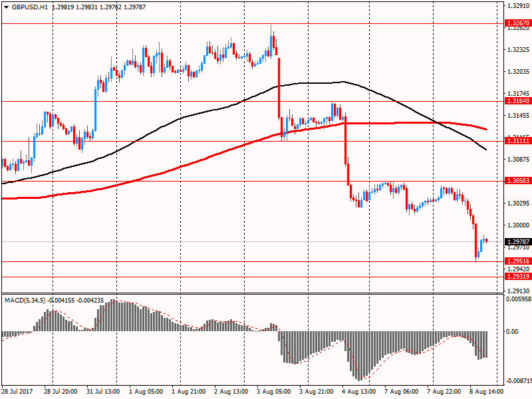Select the 1.30583 red price level label

coord(518,180)
